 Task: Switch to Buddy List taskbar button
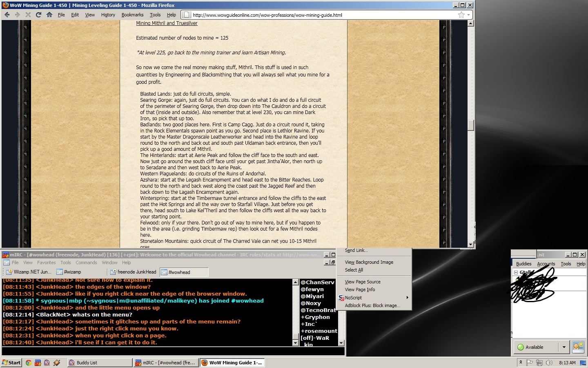(x=99, y=363)
